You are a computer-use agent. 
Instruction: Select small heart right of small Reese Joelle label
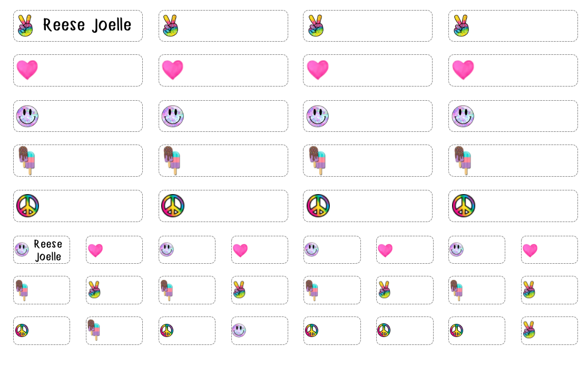[x=95, y=250]
